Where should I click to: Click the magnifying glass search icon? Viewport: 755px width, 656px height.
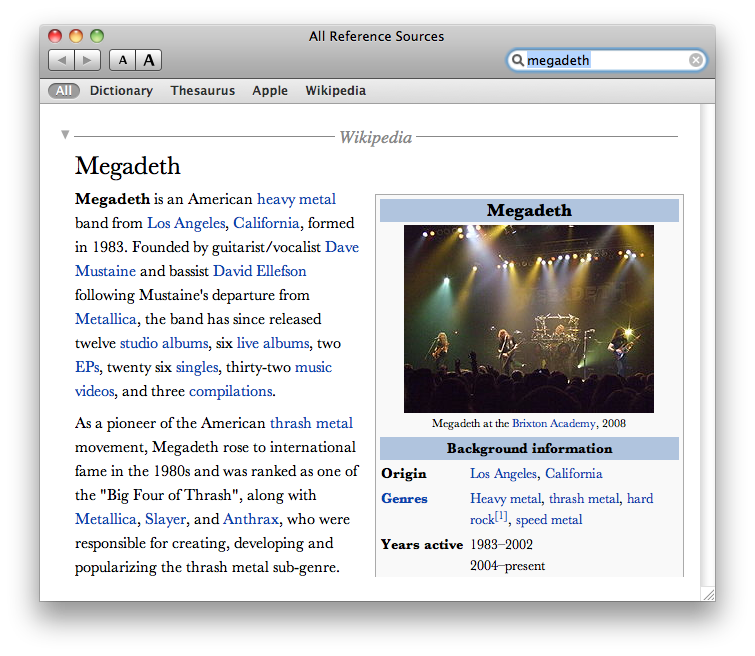pyautogui.click(x=518, y=60)
